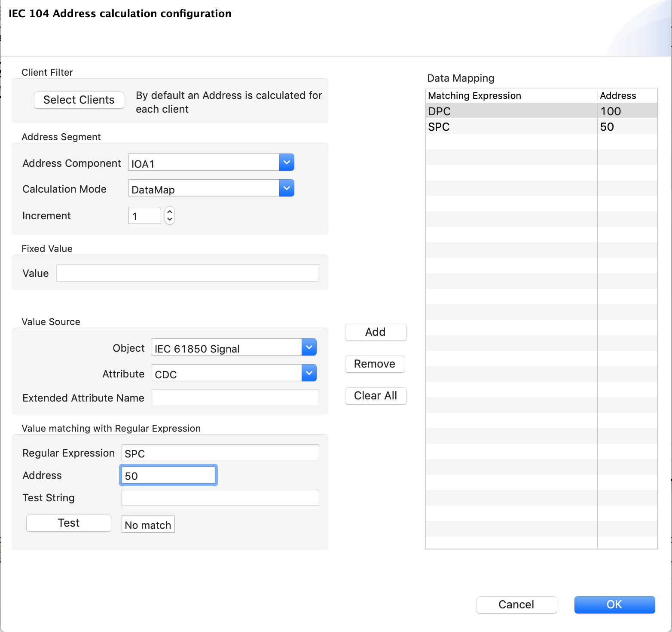The height and width of the screenshot is (632, 672).
Task: Select the SPC mapping row
Action: tap(511, 127)
